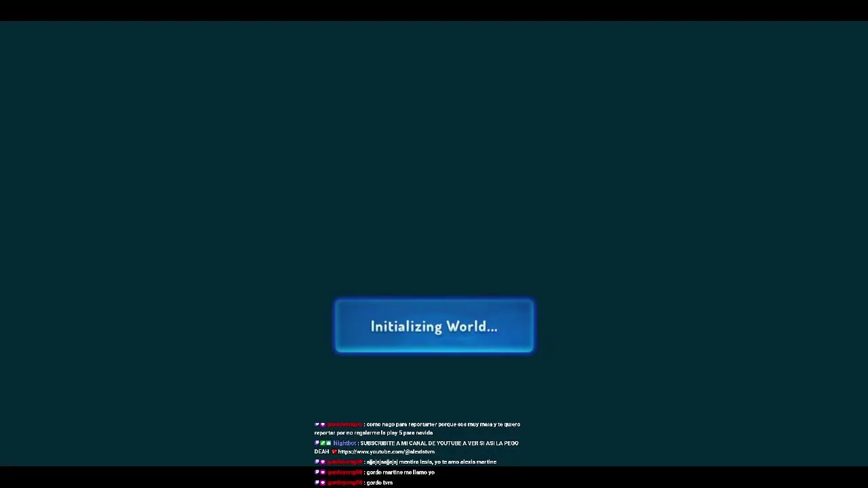Click the message "mentira lesia, yo te amo alexia martine"

click(x=431, y=462)
